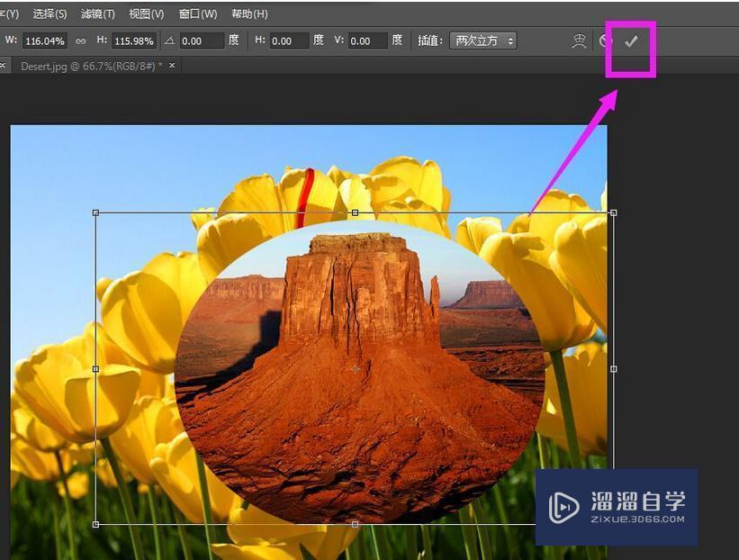Toggle the maintain aspect ratio link icon
Screen dimensions: 739x560
81,41
